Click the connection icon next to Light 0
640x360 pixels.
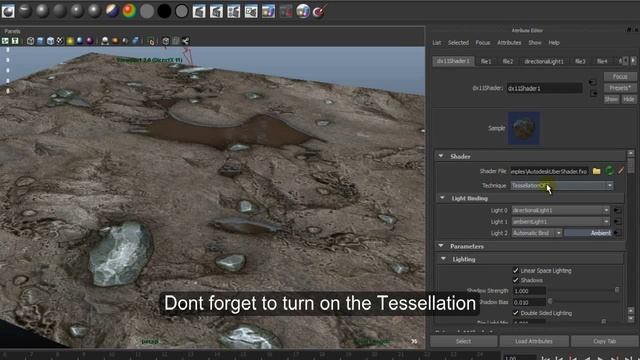pyautogui.click(x=617, y=211)
